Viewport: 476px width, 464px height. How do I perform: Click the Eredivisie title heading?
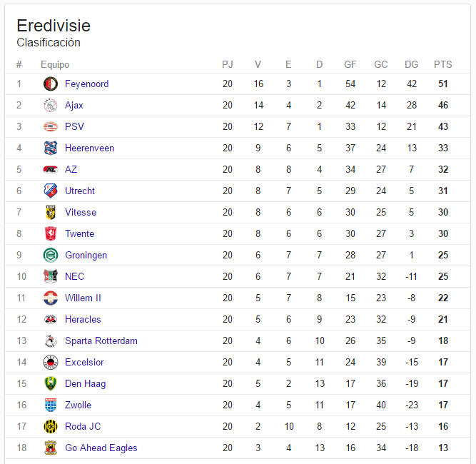pos(54,26)
